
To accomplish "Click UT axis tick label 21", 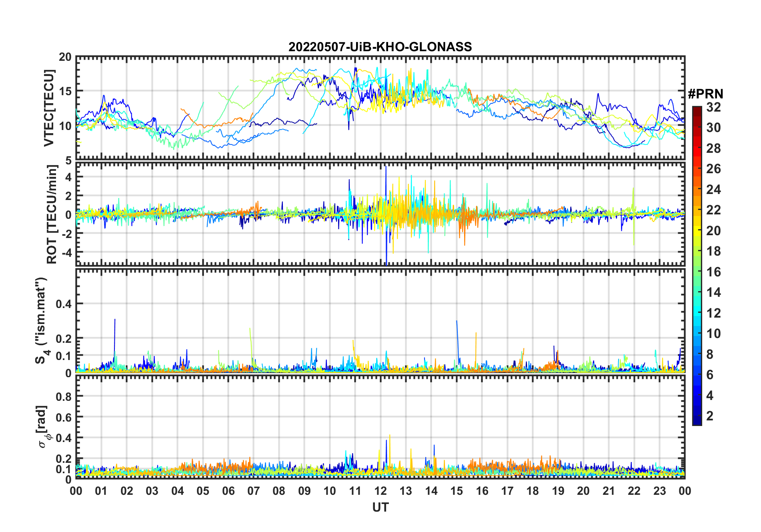I will click(x=609, y=491).
